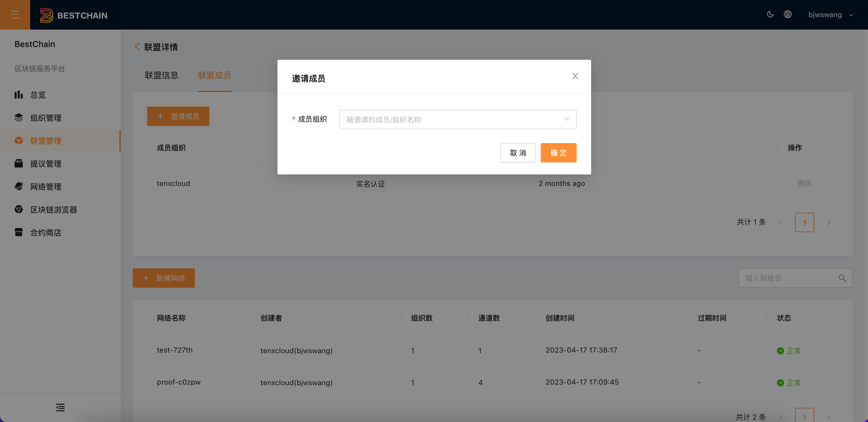Click 组织管理 layers icon
This screenshot has width=868, height=422.
click(x=18, y=118)
